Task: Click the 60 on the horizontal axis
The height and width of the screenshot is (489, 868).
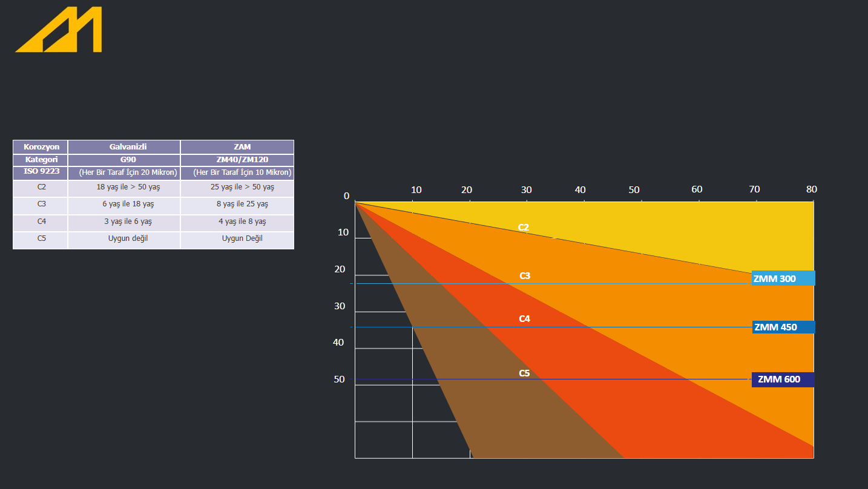Action: [x=697, y=189]
